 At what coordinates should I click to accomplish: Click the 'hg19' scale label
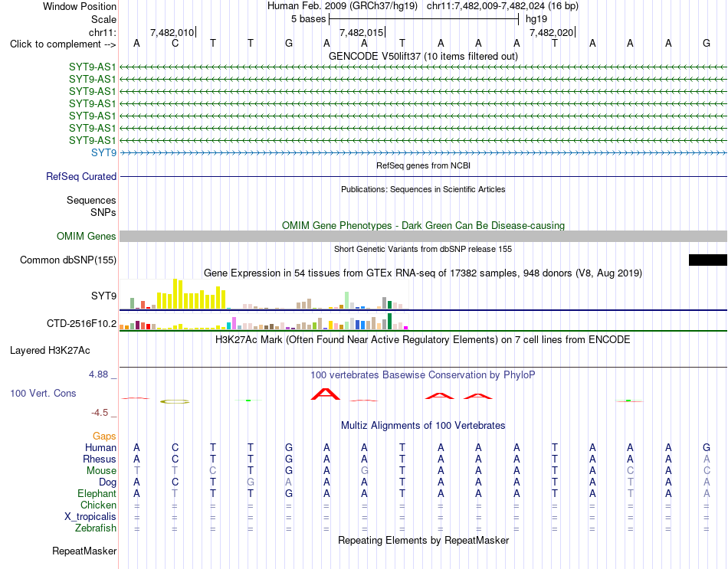coord(536,19)
